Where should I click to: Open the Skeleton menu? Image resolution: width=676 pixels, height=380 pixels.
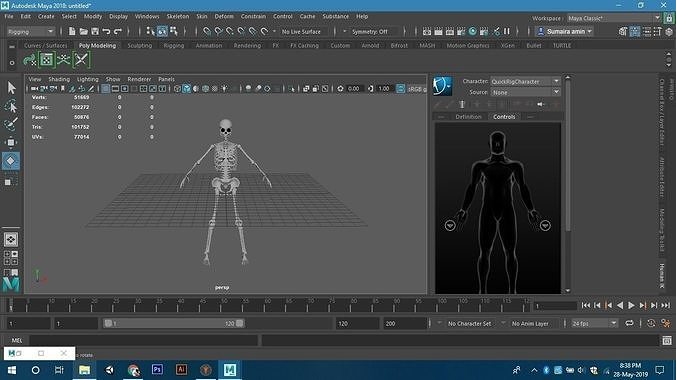coord(178,16)
